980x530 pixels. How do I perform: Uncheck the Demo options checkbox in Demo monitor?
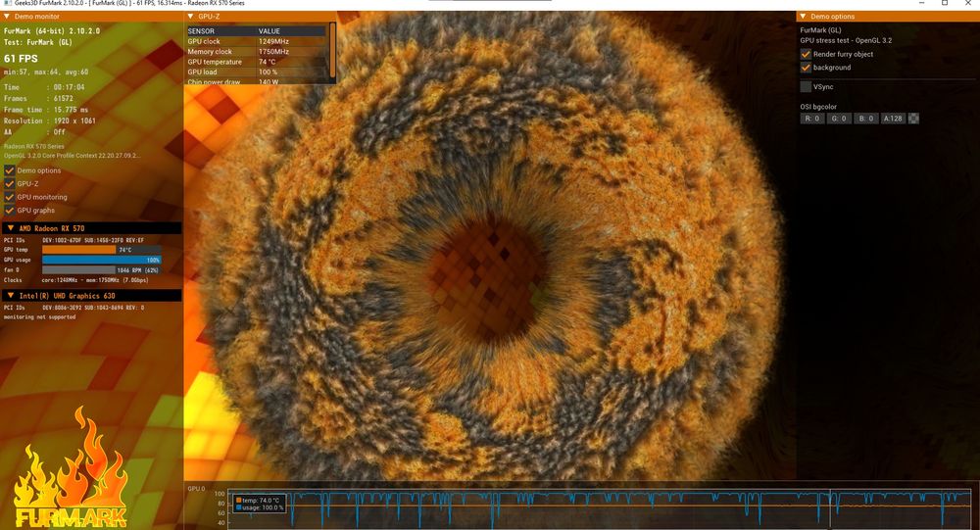(x=10, y=170)
